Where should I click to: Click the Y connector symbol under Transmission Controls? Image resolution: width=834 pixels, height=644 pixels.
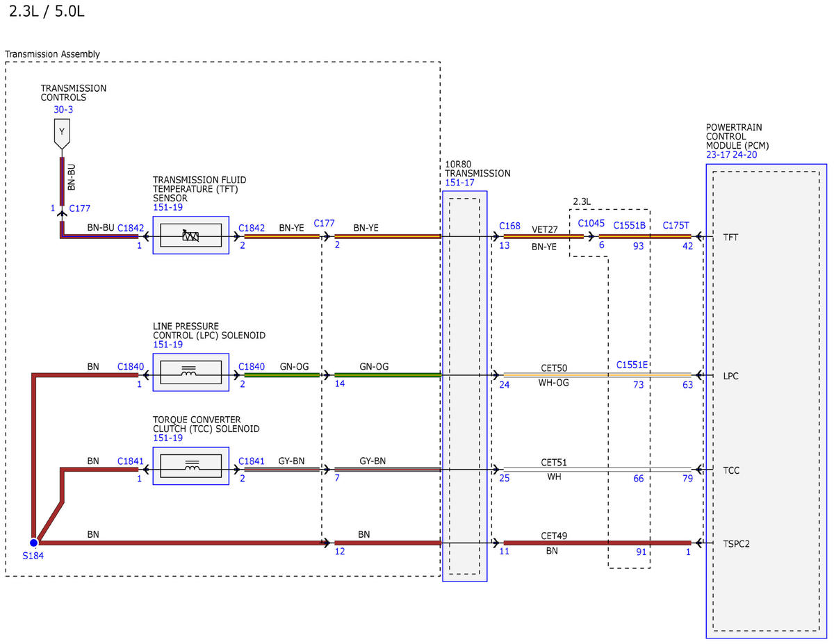tap(62, 133)
